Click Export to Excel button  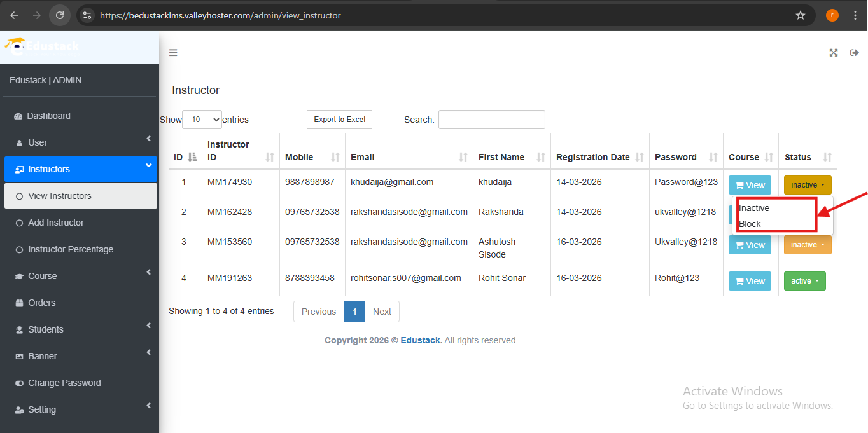[339, 120]
